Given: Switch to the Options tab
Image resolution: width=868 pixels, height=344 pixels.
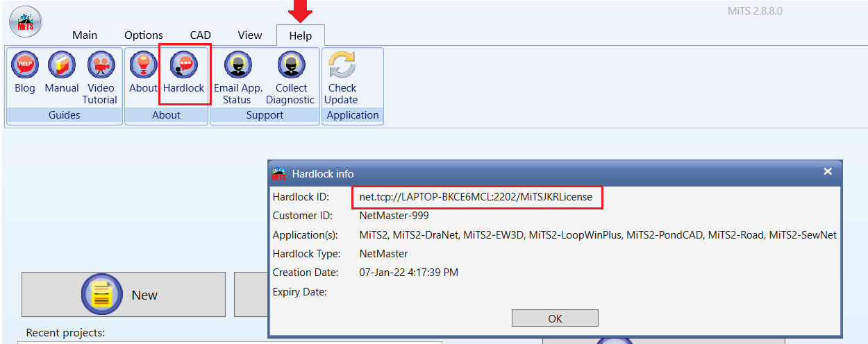Looking at the screenshot, I should [144, 35].
